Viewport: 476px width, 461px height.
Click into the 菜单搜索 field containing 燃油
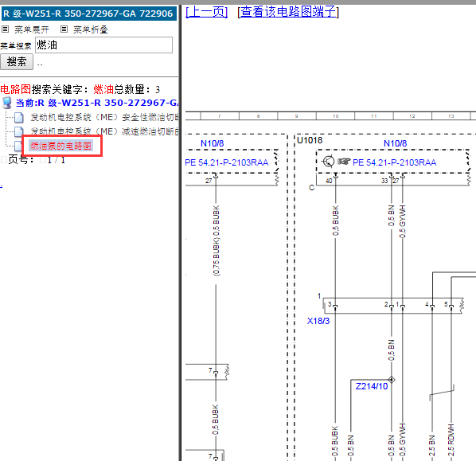pyautogui.click(x=103, y=45)
